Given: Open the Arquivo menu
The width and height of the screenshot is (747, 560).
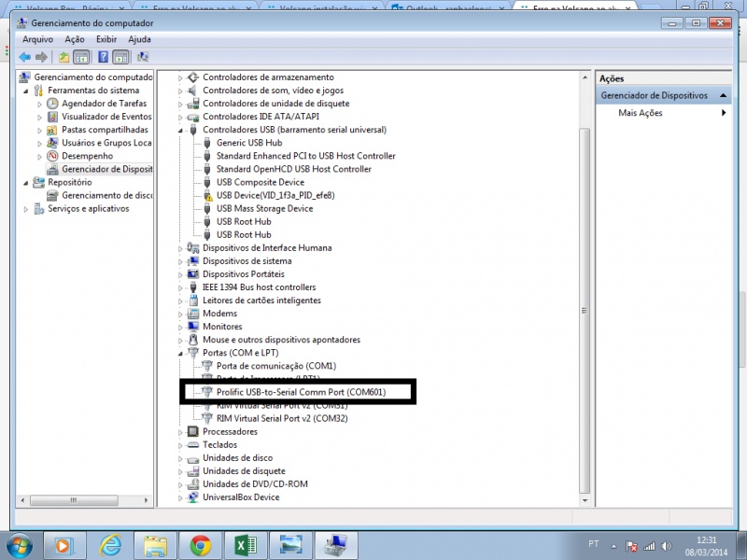Looking at the screenshot, I should pyautogui.click(x=38, y=39).
